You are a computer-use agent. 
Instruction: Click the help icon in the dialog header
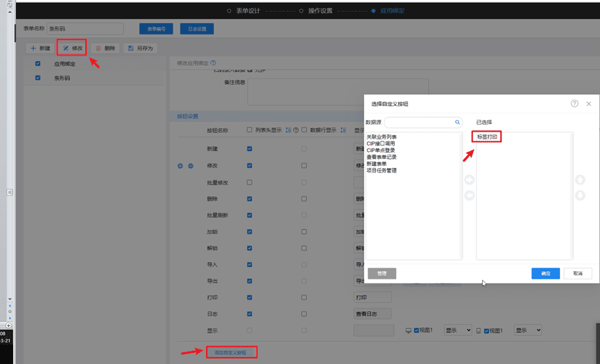[574, 103]
